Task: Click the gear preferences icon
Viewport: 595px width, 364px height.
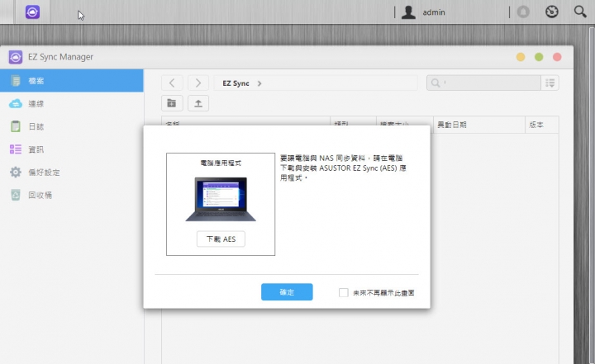Action: [x=16, y=173]
